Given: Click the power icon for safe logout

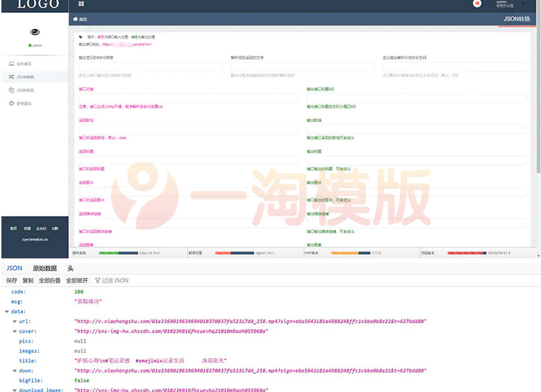Looking at the screenshot, I should 11,103.
